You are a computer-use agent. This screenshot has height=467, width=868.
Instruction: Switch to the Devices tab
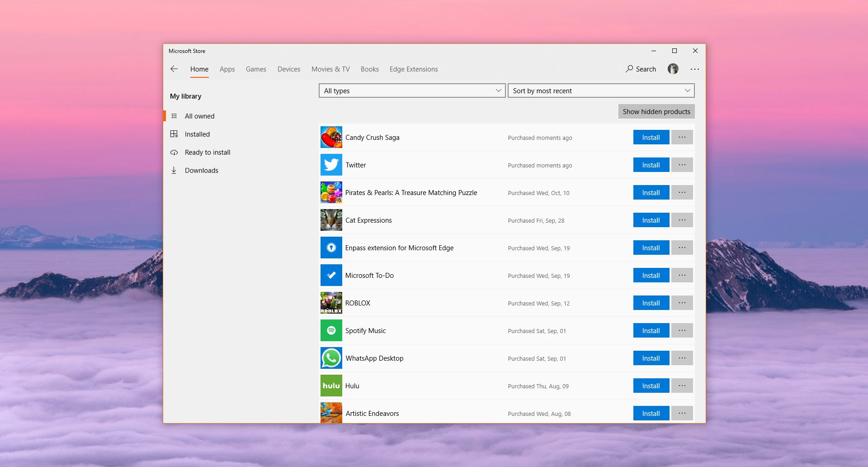(289, 69)
